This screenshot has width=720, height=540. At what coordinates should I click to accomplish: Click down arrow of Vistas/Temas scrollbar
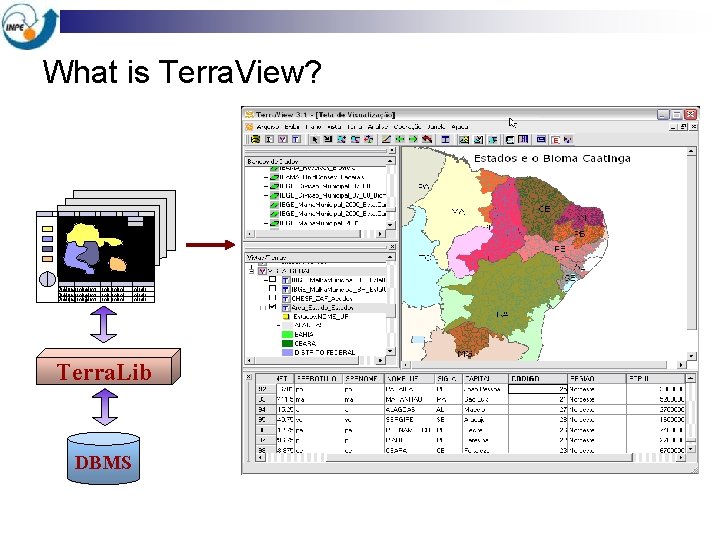[390, 351]
